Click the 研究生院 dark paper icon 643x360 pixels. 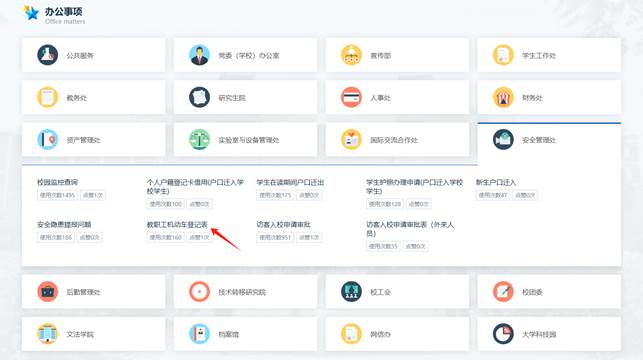point(199,97)
